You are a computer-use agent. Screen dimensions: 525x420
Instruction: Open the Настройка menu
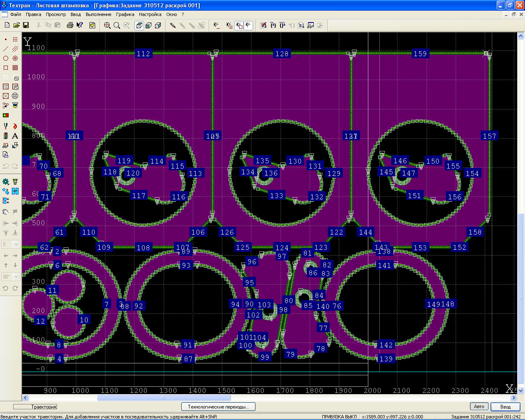pyautogui.click(x=150, y=14)
